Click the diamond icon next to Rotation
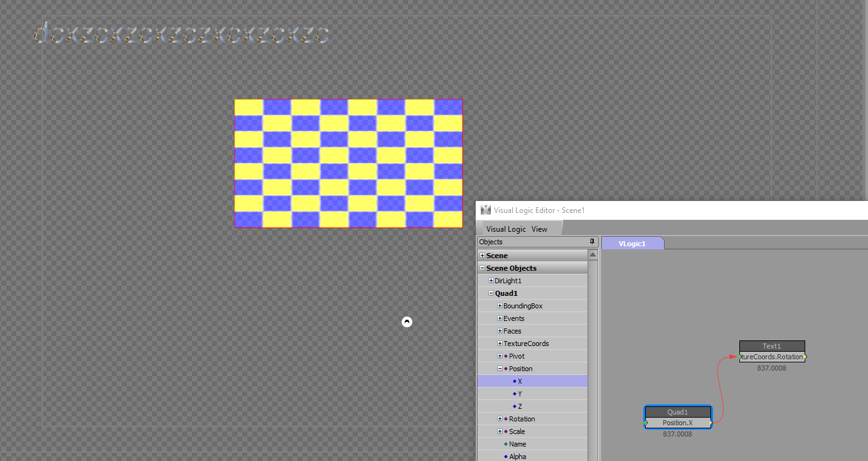868x461 pixels. (505, 419)
